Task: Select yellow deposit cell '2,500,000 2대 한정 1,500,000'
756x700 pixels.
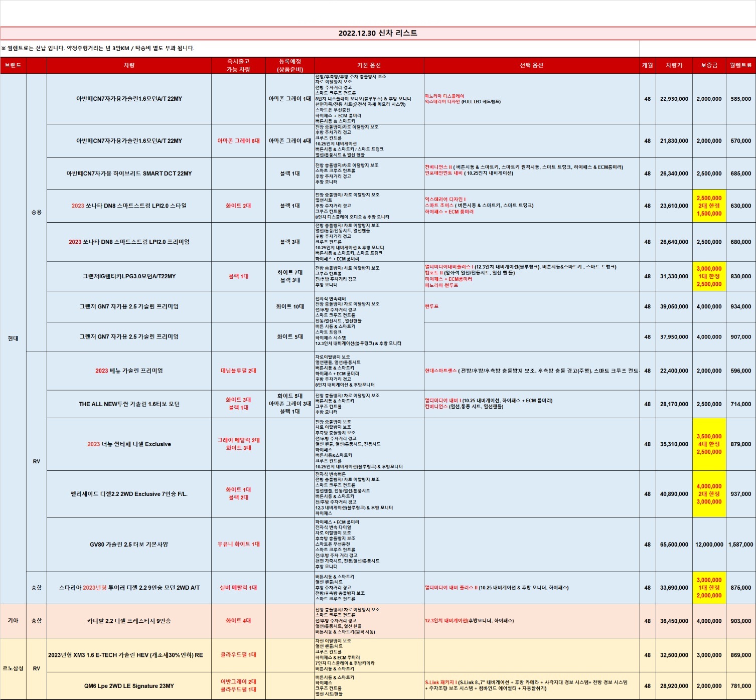Action: [709, 206]
